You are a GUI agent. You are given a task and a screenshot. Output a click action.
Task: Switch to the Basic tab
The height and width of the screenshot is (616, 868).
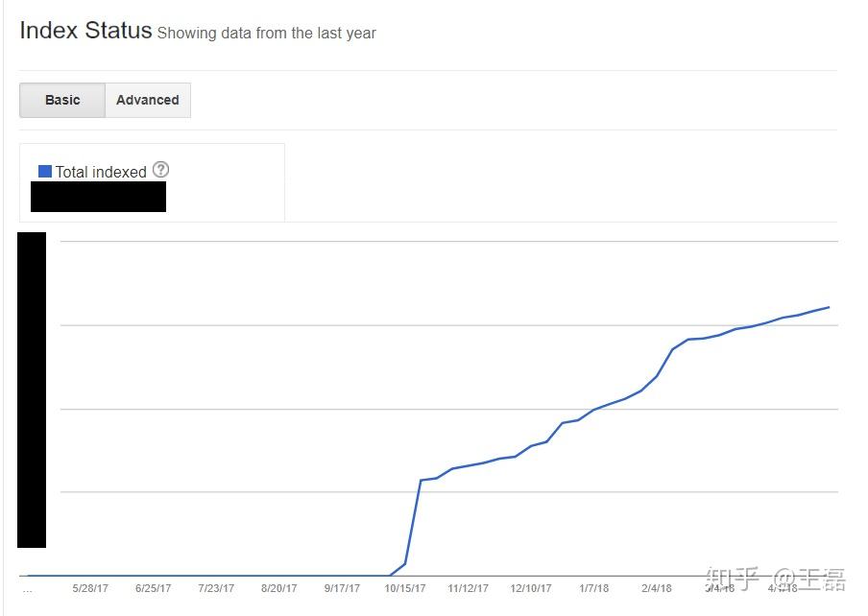[x=62, y=100]
